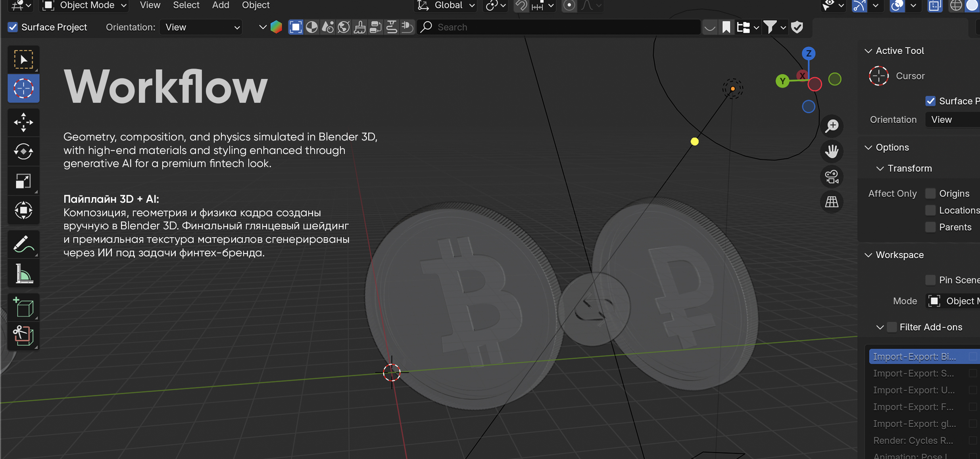This screenshot has width=980, height=459.
Task: Open the pivot point dropdown
Action: [495, 6]
